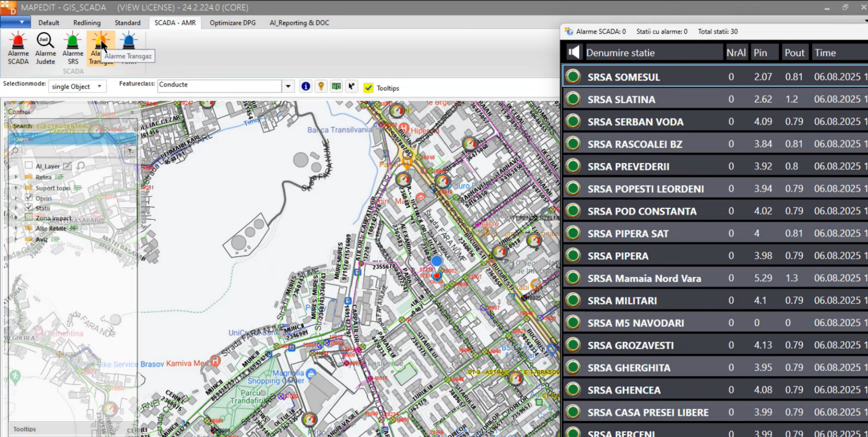Enable the AI_Layer checkbox
The image size is (868, 437).
tap(29, 165)
